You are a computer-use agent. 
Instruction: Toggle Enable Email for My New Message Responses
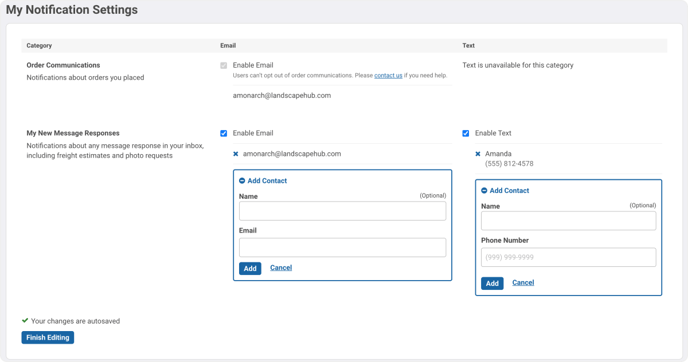click(224, 133)
